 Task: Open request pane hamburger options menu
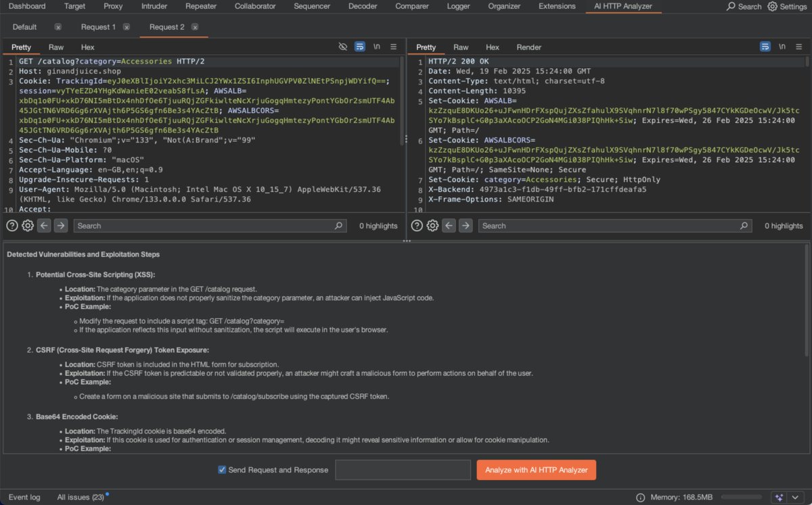[393, 47]
